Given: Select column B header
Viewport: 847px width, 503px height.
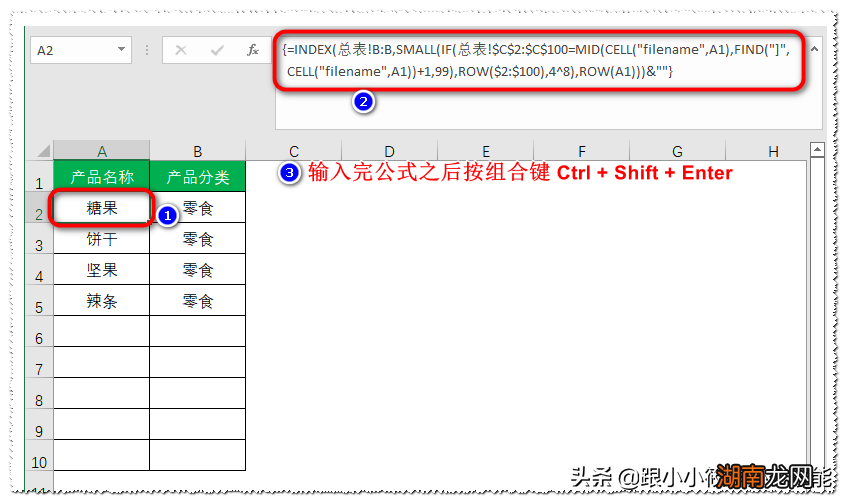Looking at the screenshot, I should tap(198, 151).
